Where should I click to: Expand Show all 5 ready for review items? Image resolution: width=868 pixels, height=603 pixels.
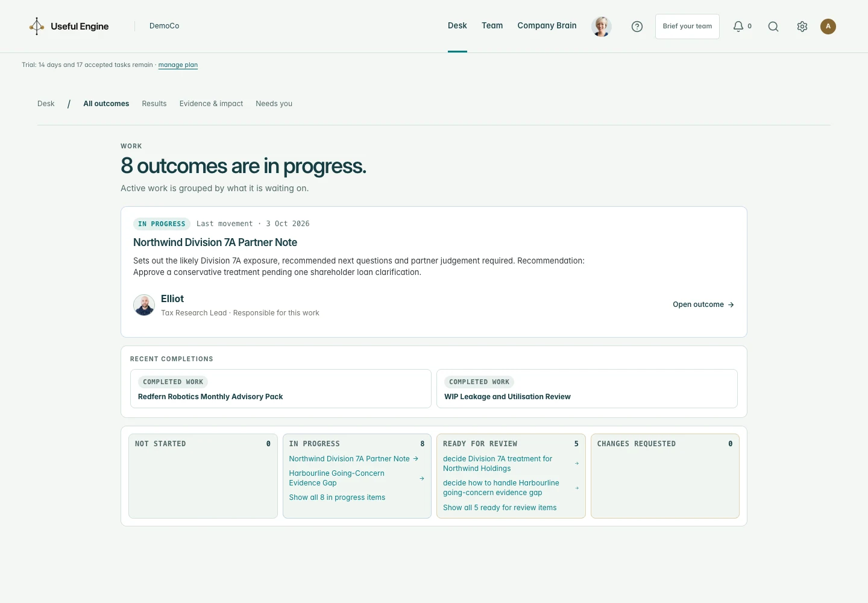coord(500,508)
